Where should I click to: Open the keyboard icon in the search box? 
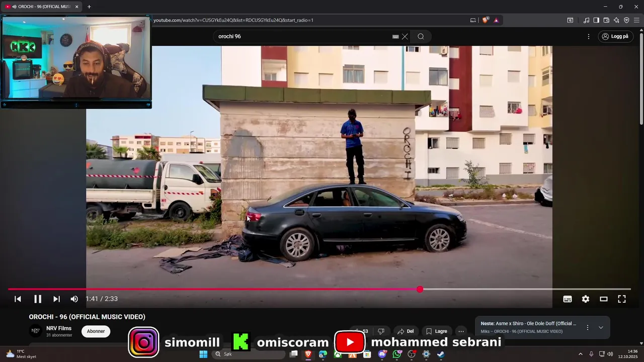pyautogui.click(x=395, y=37)
